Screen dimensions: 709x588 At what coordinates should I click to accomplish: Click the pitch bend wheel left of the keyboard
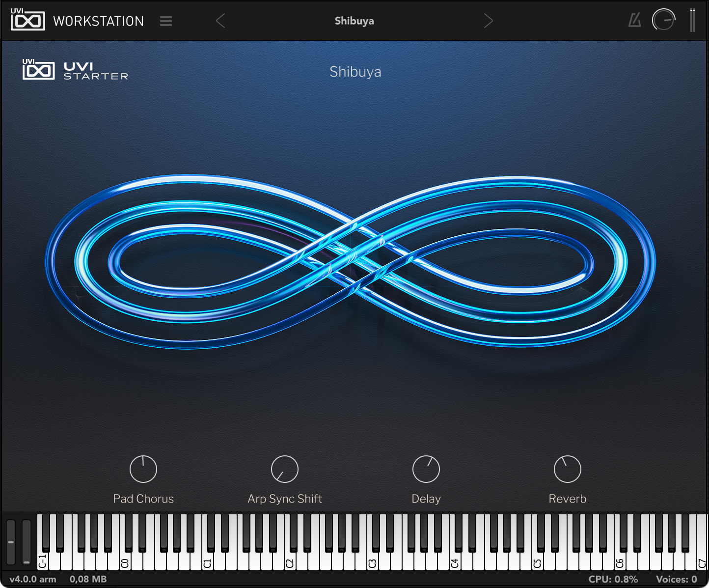click(11, 543)
